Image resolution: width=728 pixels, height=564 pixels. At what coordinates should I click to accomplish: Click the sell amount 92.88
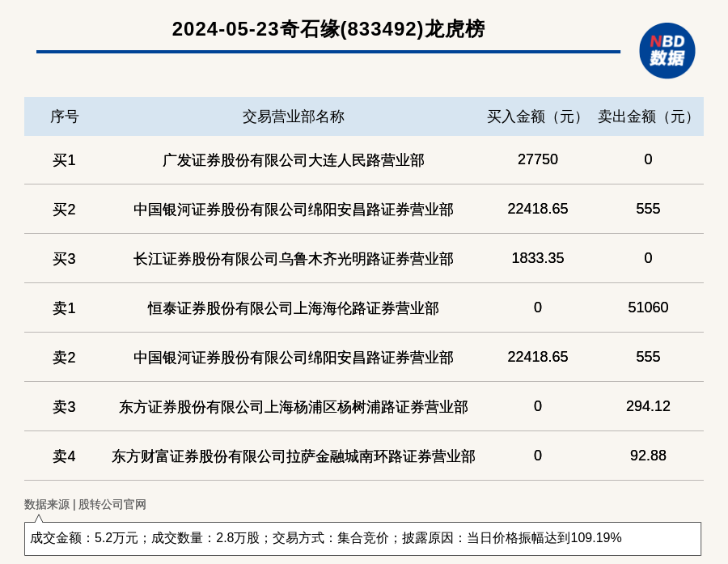648,456
